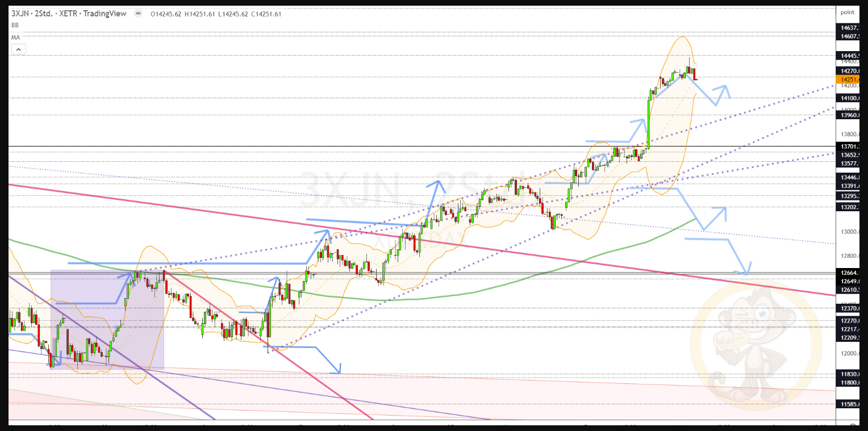This screenshot has height=431, width=868.
Task: Select the BB indicator label
Action: tap(15, 26)
